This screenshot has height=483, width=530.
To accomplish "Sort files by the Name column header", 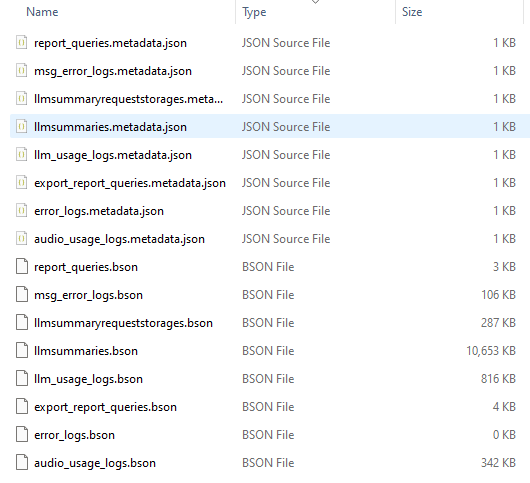I will tap(42, 12).
